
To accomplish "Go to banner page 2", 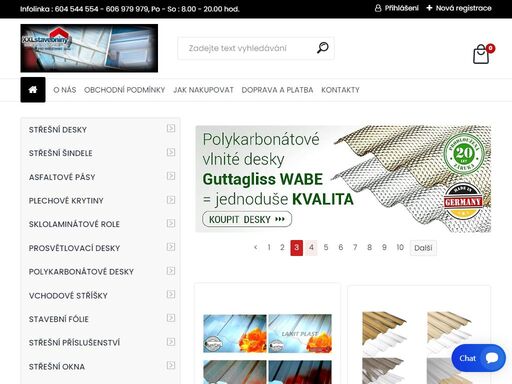I will tap(282, 247).
